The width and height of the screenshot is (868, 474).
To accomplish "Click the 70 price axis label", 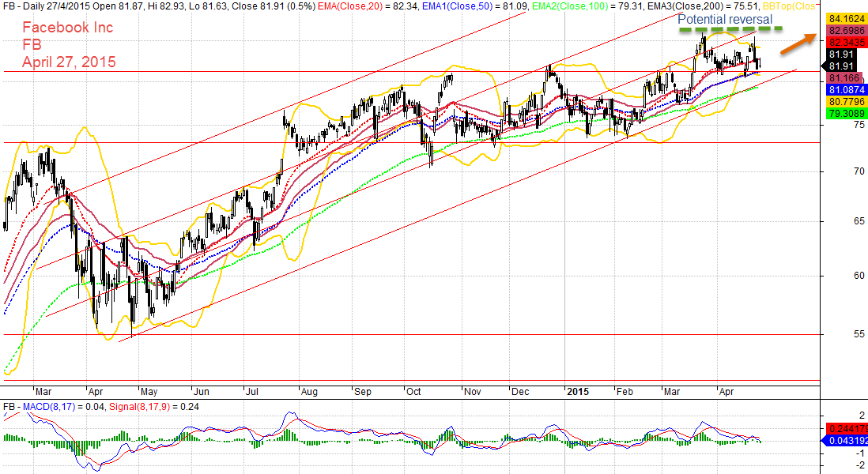I will coord(859,171).
